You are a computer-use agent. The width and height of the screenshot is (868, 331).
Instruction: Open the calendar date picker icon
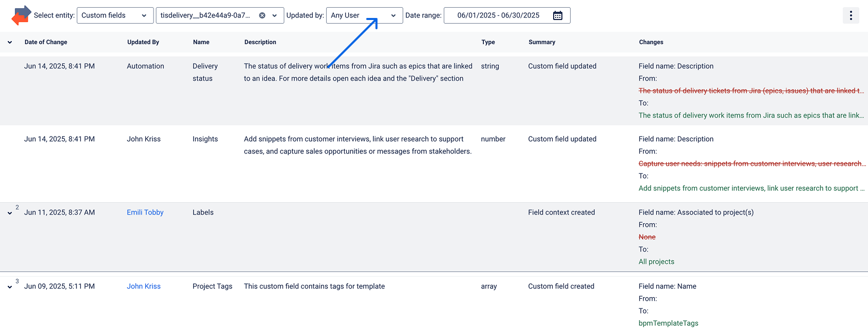[557, 15]
